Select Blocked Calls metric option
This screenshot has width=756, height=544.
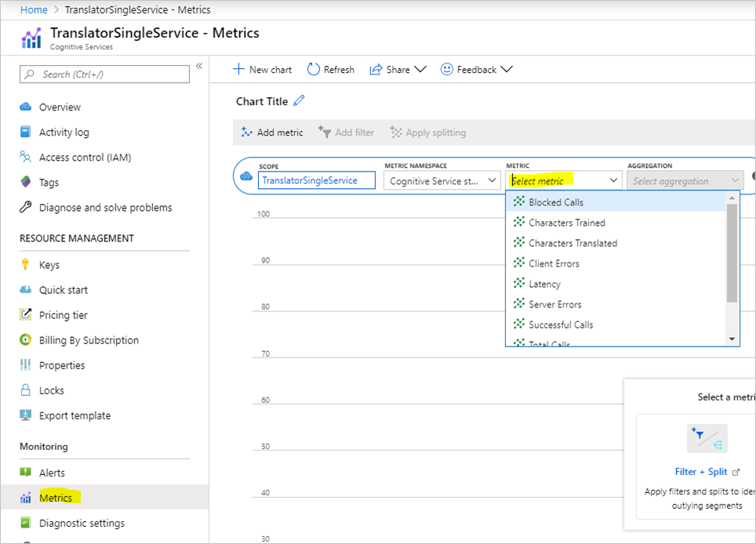click(555, 202)
